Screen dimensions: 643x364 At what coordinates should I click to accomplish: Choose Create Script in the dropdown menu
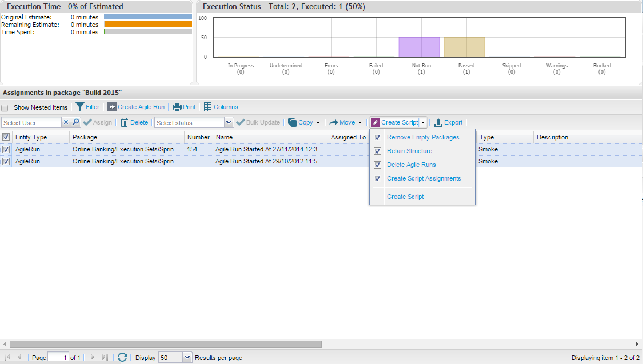pyautogui.click(x=405, y=197)
